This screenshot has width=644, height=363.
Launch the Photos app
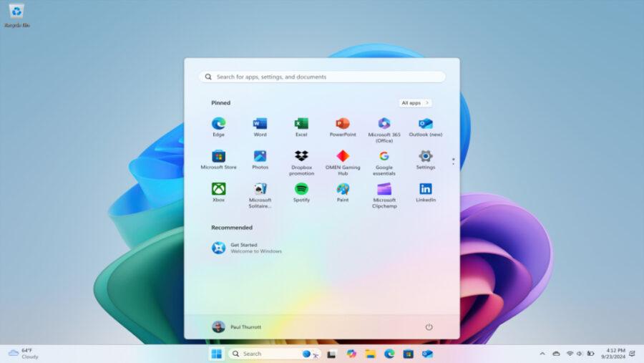click(x=260, y=160)
